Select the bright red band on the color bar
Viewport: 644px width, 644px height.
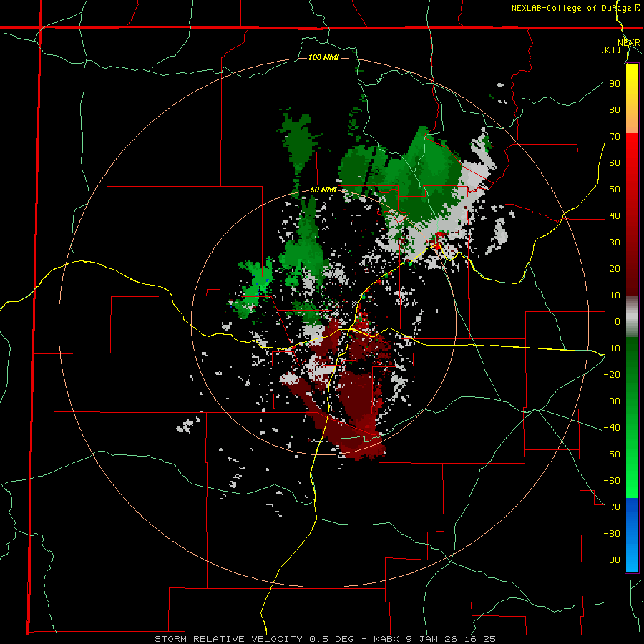632,150
